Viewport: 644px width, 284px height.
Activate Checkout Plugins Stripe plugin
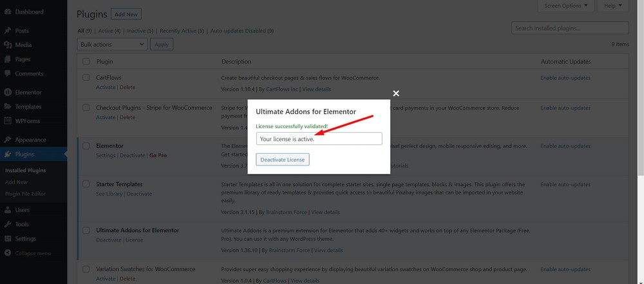click(x=106, y=118)
